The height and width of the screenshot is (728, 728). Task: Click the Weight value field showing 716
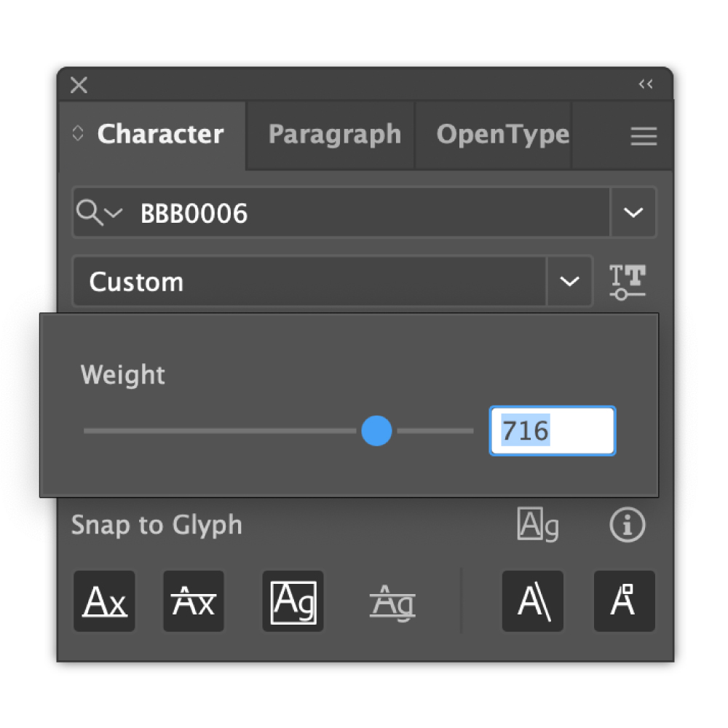click(553, 431)
